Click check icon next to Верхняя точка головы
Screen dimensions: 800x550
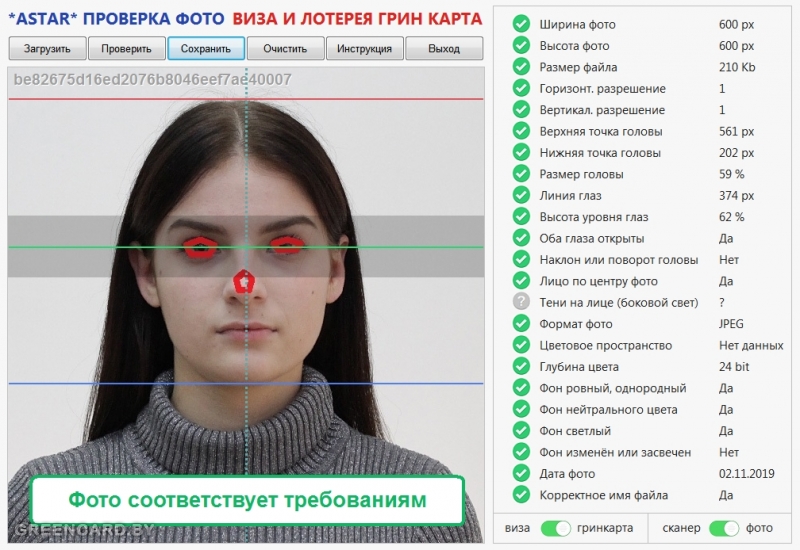click(521, 131)
